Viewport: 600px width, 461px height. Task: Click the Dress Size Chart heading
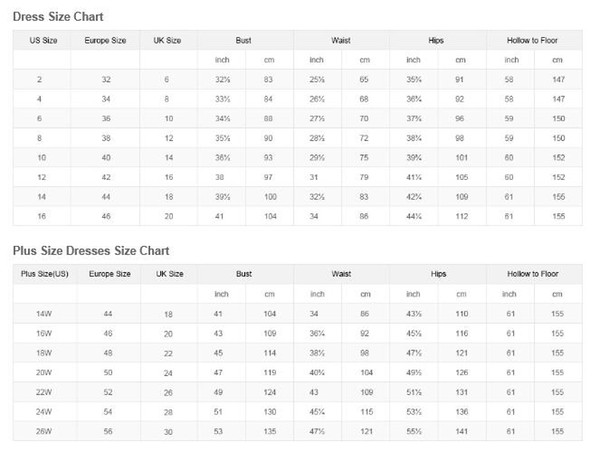58,17
